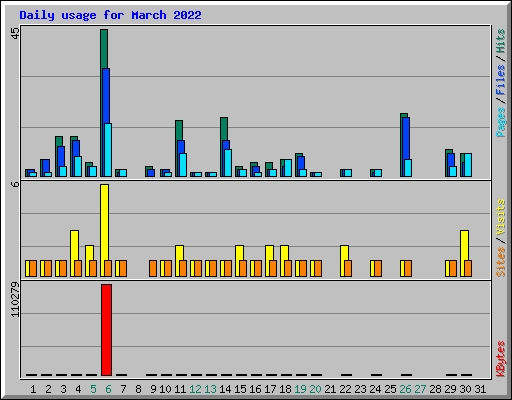Click the Hits legend label

coord(500,41)
